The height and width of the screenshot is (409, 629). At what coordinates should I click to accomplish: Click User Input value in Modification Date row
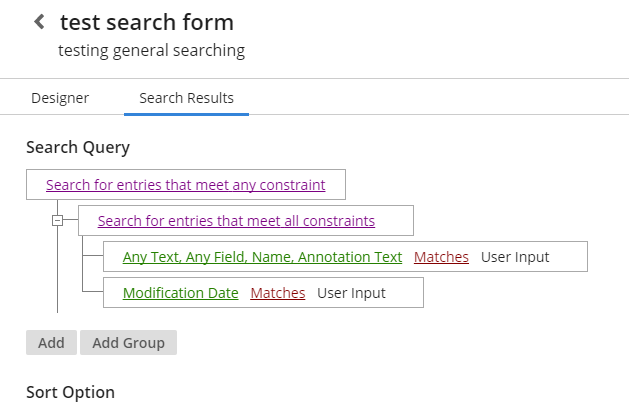click(351, 293)
